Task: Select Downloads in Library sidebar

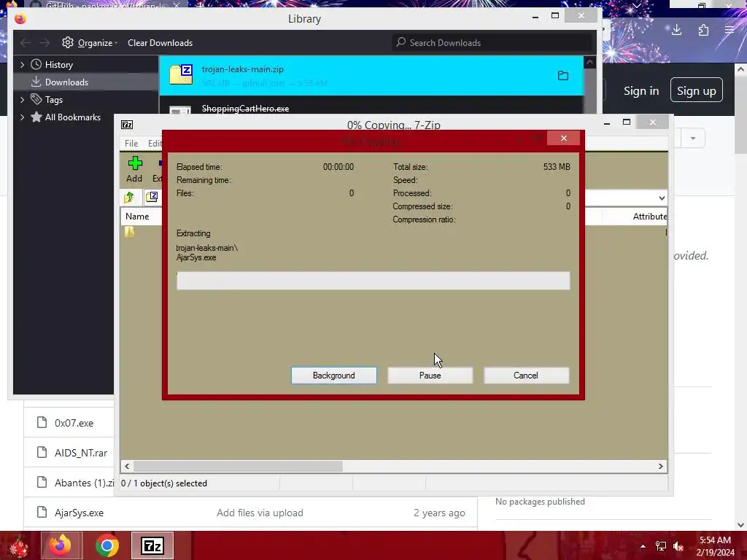Action: click(x=66, y=82)
